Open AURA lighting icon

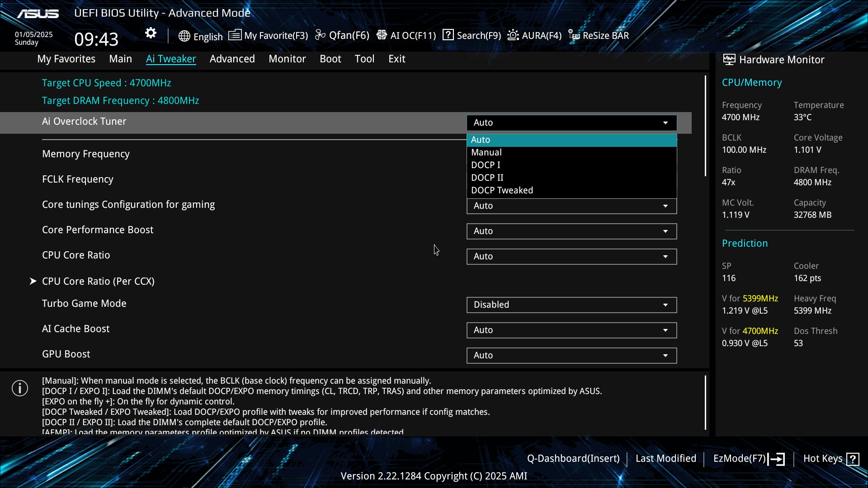click(513, 35)
